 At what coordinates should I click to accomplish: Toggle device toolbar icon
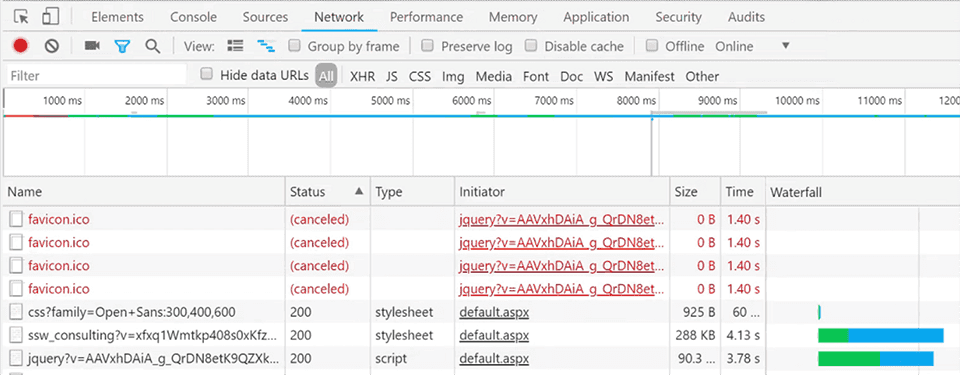51,17
